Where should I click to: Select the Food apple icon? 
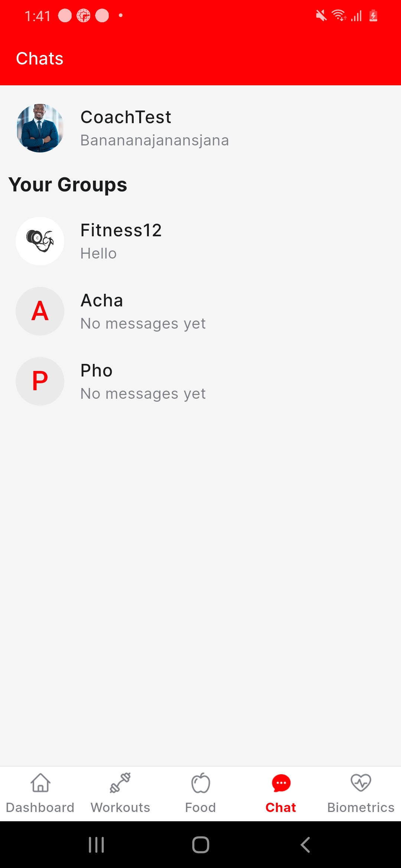[200, 783]
